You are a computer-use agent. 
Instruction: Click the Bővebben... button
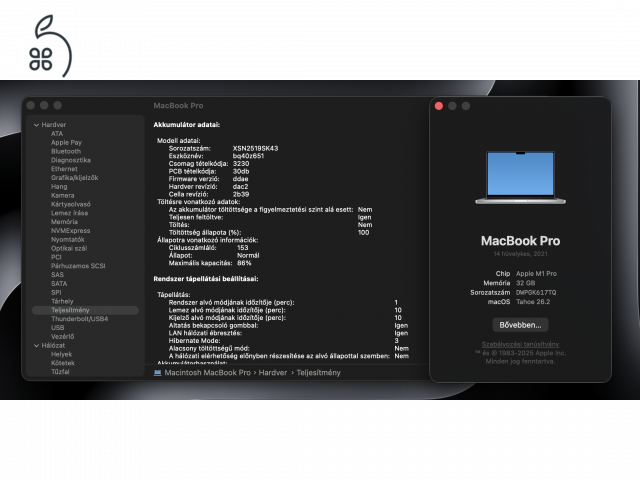point(520,325)
